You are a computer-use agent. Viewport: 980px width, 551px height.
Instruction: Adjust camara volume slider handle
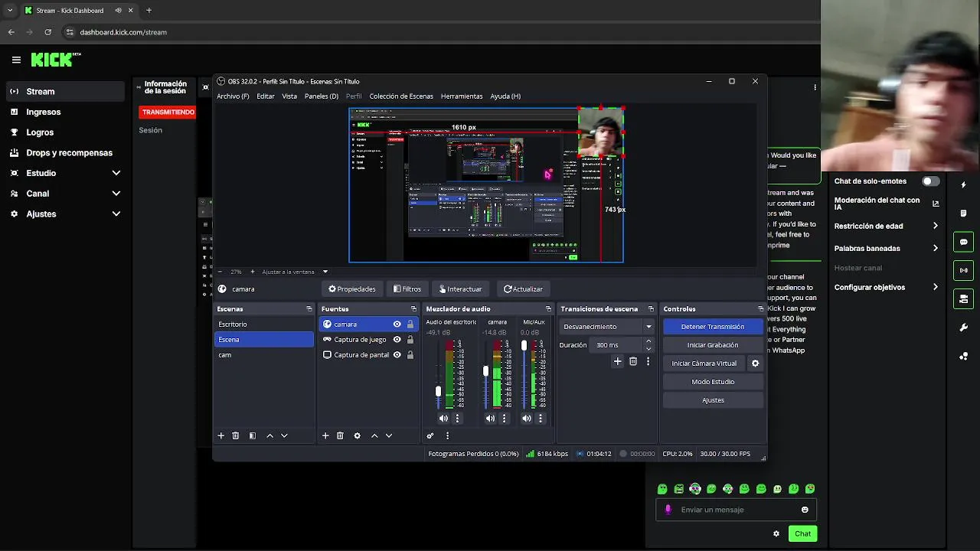tap(485, 372)
